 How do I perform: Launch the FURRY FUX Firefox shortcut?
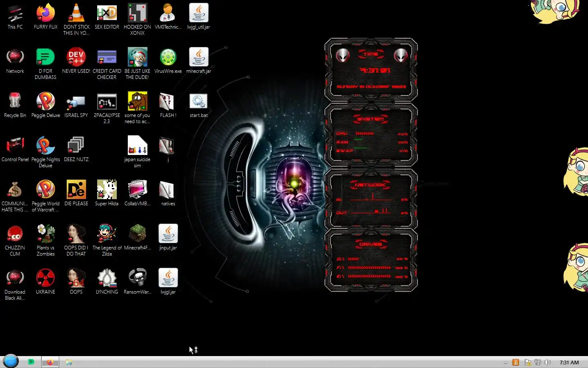46,17
